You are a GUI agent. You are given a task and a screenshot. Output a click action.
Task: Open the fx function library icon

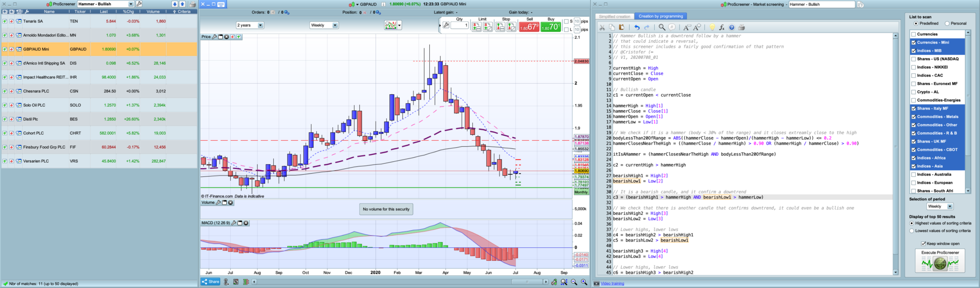tap(722, 27)
